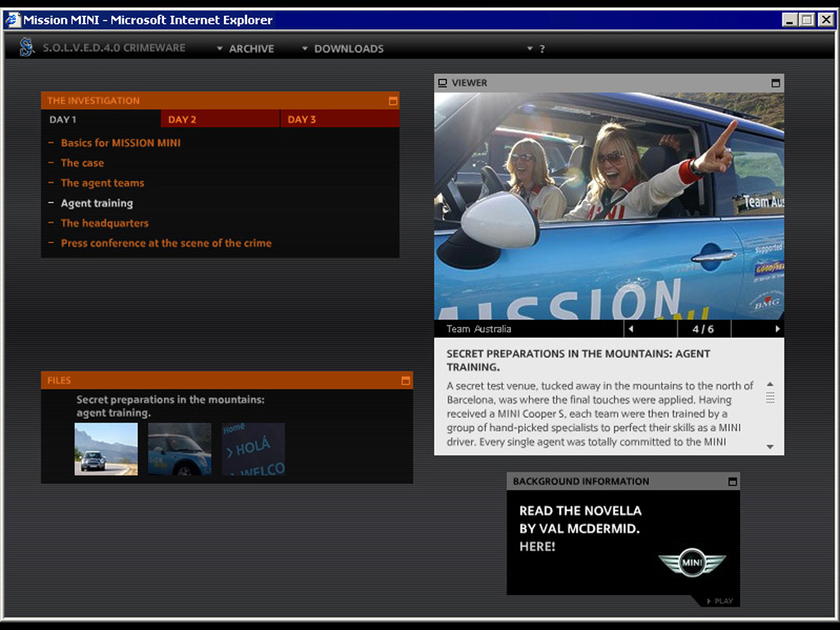Open The agent teams link
This screenshot has width=840, height=630.
tap(103, 183)
